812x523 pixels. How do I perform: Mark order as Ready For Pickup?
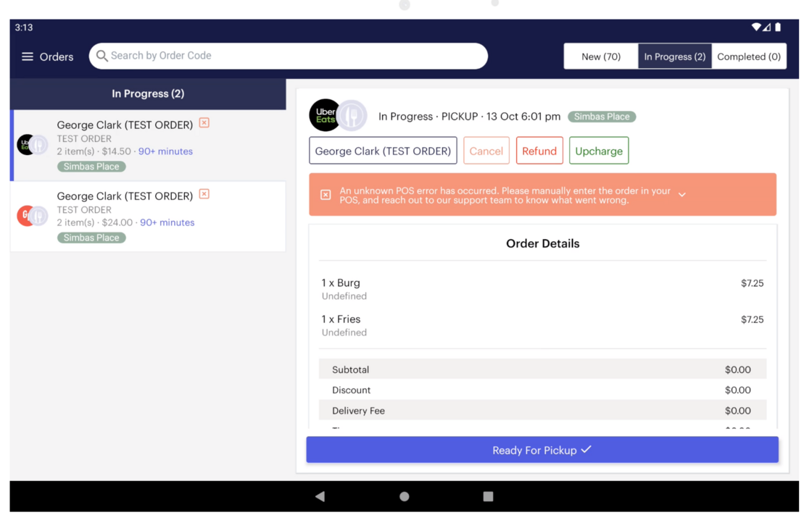click(x=542, y=450)
